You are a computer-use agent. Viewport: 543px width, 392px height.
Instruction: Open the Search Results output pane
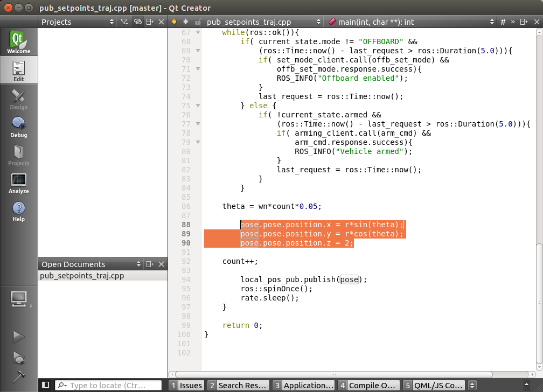point(238,385)
